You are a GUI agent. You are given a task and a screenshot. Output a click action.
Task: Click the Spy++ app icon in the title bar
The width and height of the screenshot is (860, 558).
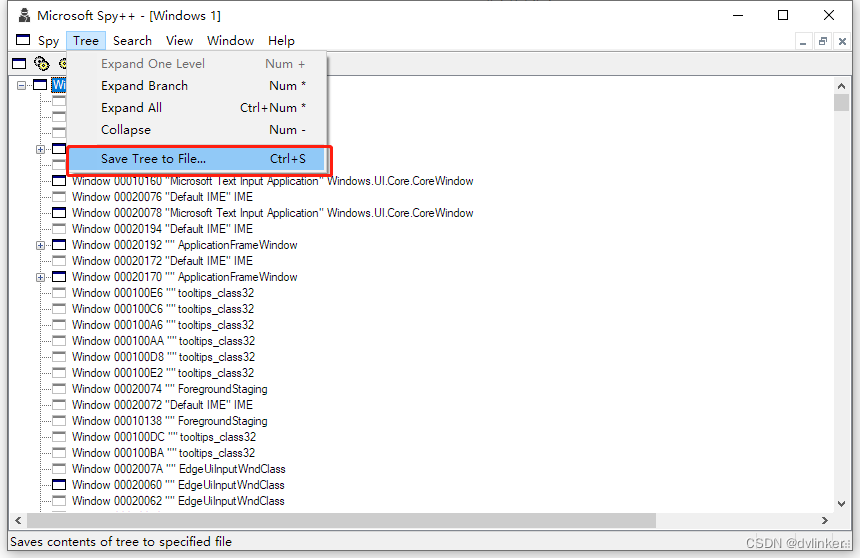(24, 15)
